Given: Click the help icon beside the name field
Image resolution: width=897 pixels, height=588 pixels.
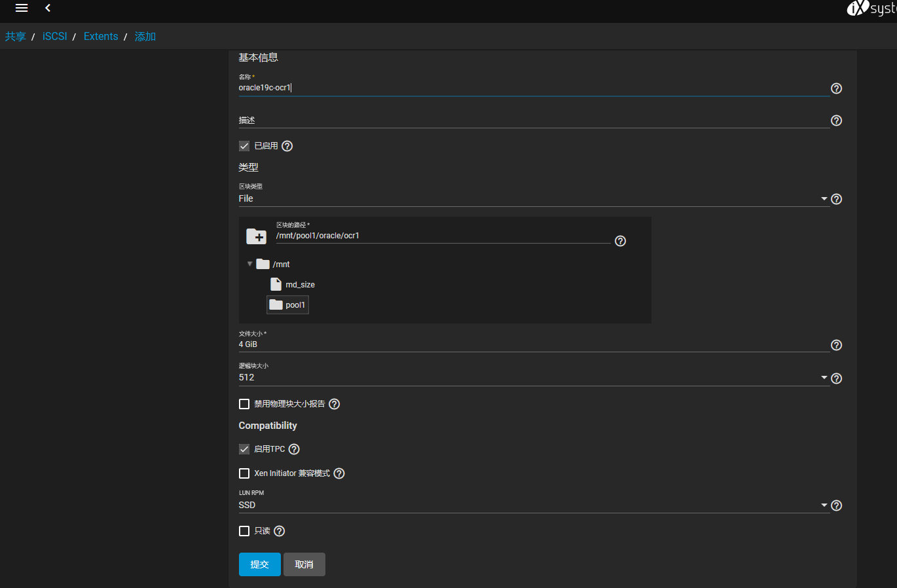Looking at the screenshot, I should click(836, 88).
